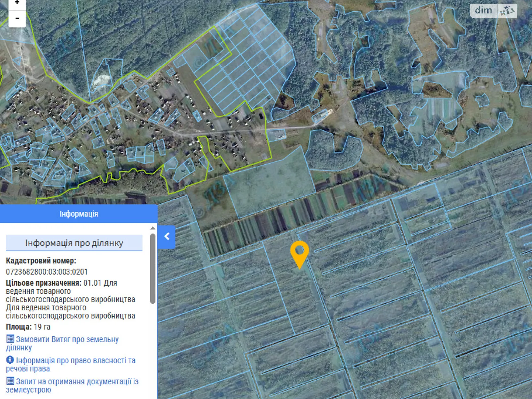
Task: Click the Цільове призначення description text
Action: [x=70, y=299]
